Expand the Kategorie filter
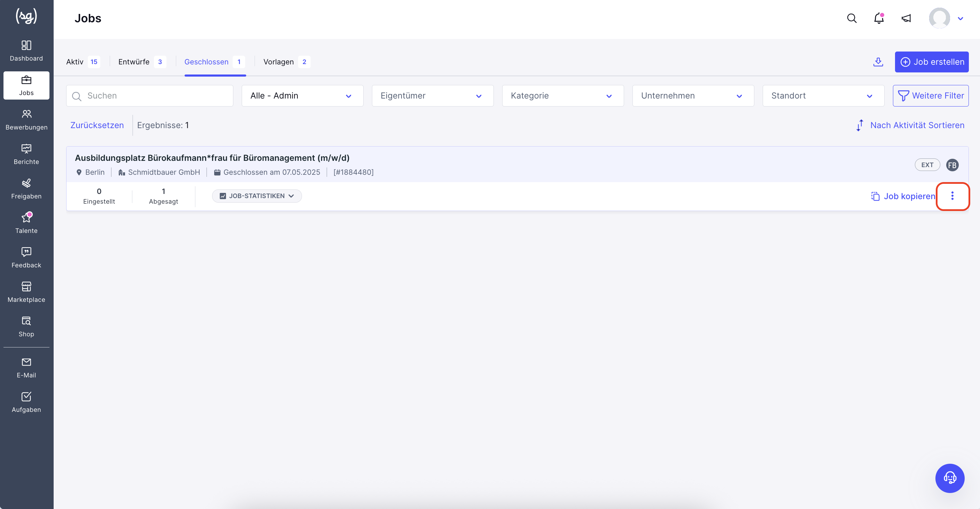The height and width of the screenshot is (509, 980). pyautogui.click(x=563, y=96)
